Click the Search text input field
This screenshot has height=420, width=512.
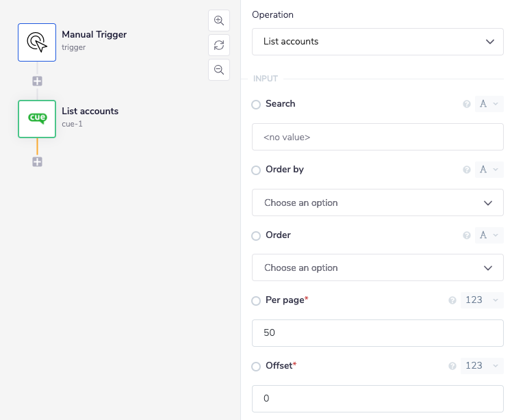(x=378, y=137)
